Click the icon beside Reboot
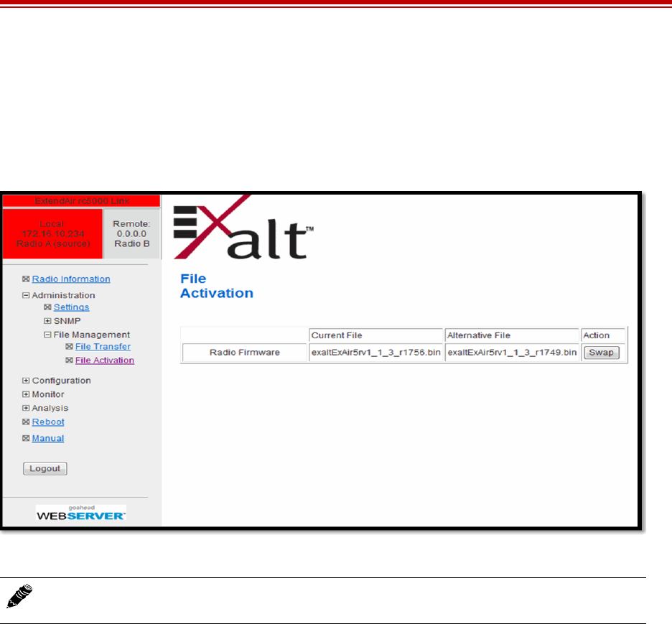 point(26,422)
